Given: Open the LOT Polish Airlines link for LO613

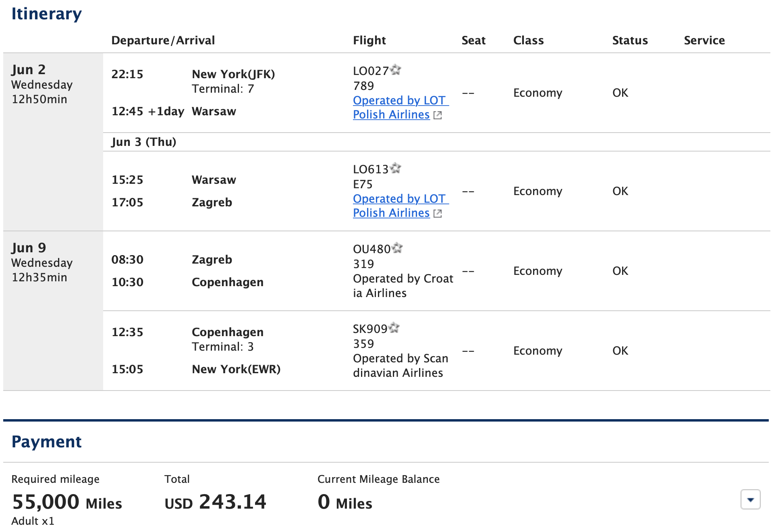Looking at the screenshot, I should pyautogui.click(x=399, y=206).
